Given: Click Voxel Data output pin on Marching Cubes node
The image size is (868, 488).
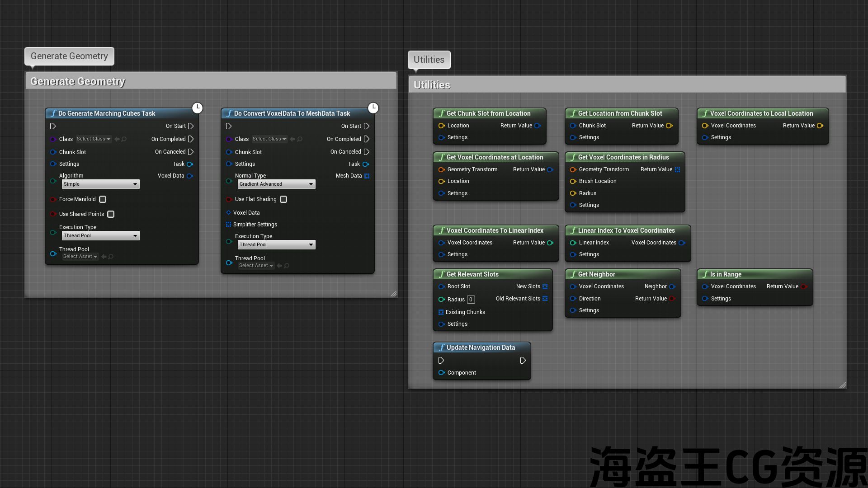Looking at the screenshot, I should (190, 176).
